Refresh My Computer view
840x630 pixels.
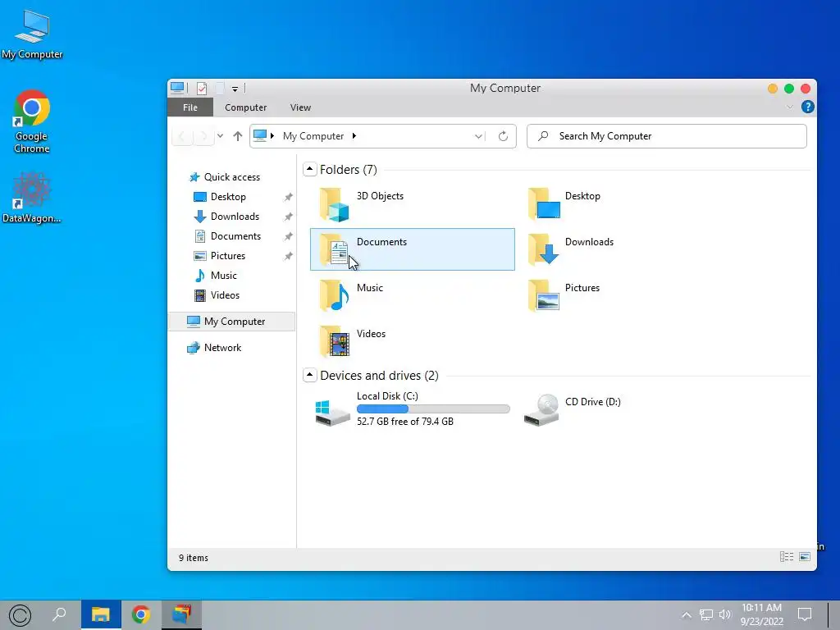(x=503, y=136)
